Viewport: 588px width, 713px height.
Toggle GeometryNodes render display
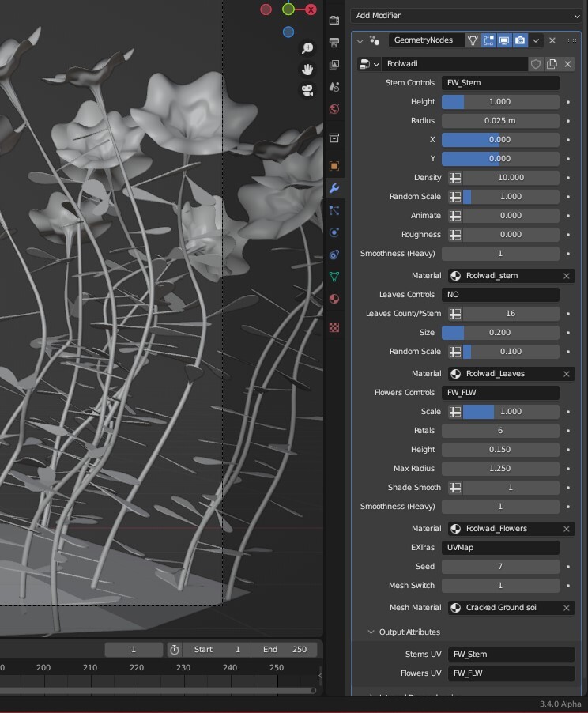tap(520, 40)
